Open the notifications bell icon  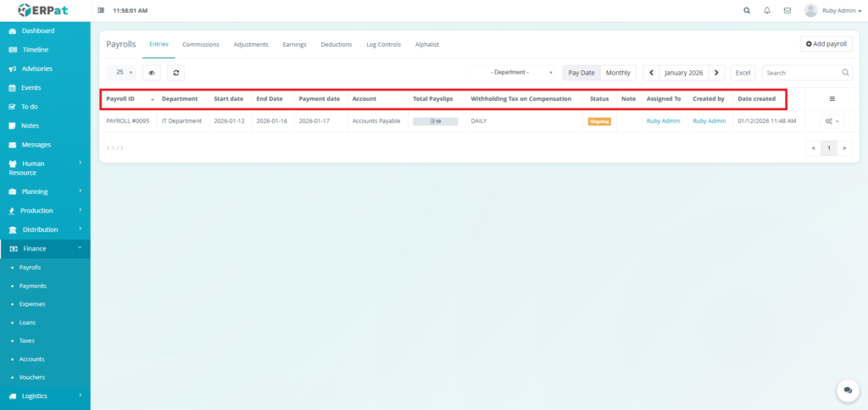[x=767, y=11]
